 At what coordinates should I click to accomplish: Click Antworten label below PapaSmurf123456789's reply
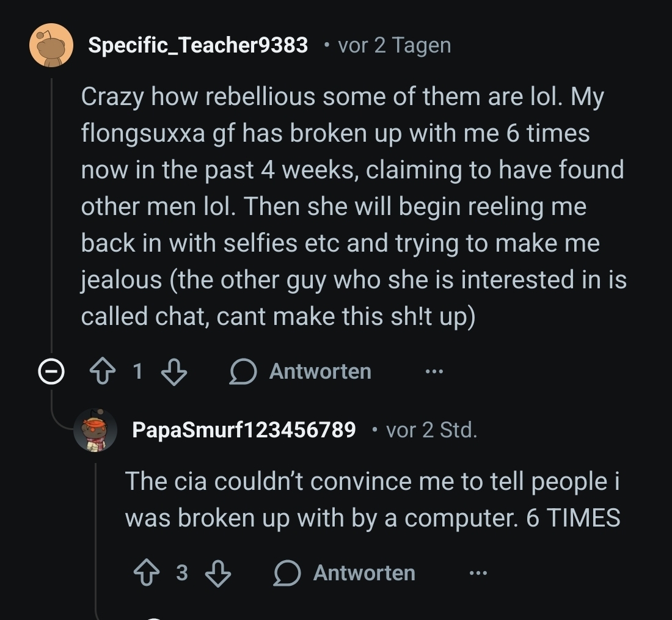[x=364, y=573]
